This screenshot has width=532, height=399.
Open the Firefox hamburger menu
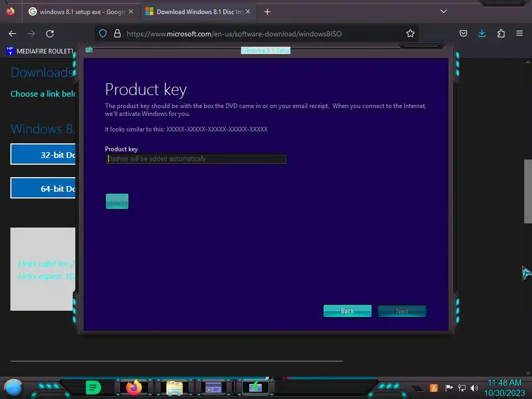519,33
